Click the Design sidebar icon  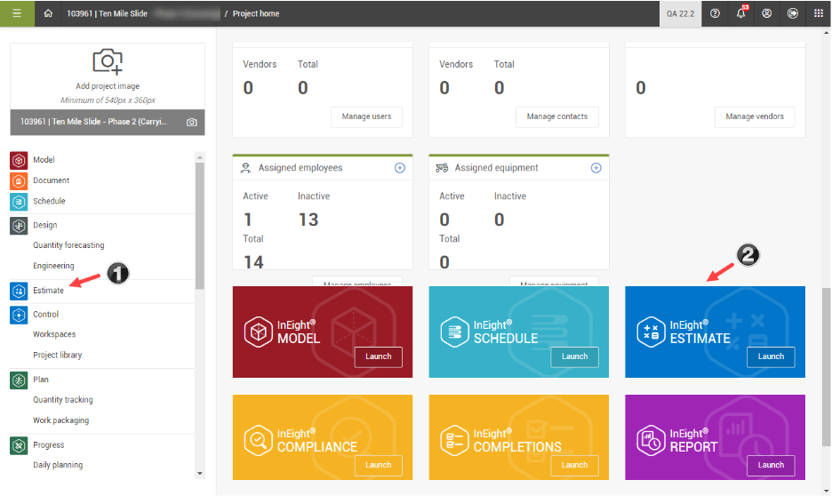coord(19,226)
